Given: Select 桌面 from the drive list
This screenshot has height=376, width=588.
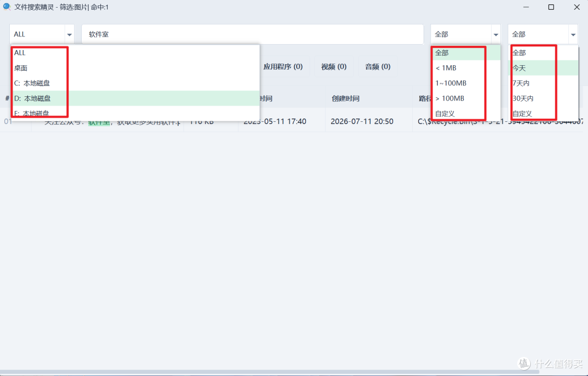Looking at the screenshot, I should (x=135, y=68).
